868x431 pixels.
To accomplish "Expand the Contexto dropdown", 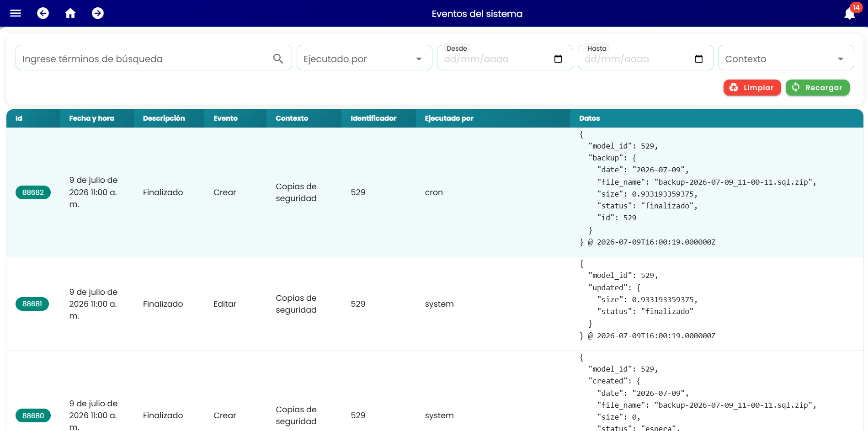I will coord(786,58).
